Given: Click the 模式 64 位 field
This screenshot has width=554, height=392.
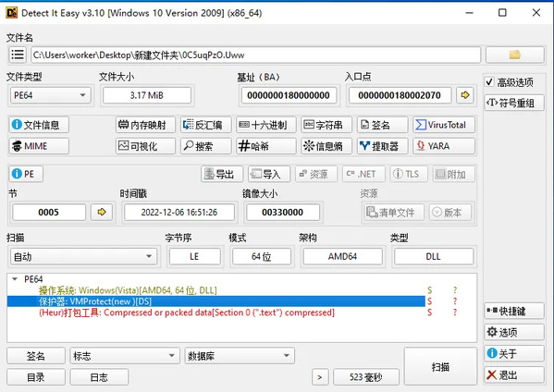Looking at the screenshot, I should [262, 256].
